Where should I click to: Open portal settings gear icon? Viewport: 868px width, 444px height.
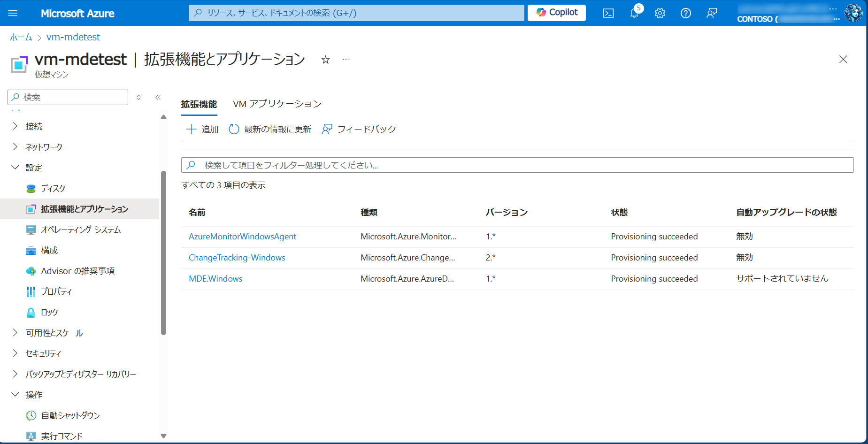click(x=660, y=13)
